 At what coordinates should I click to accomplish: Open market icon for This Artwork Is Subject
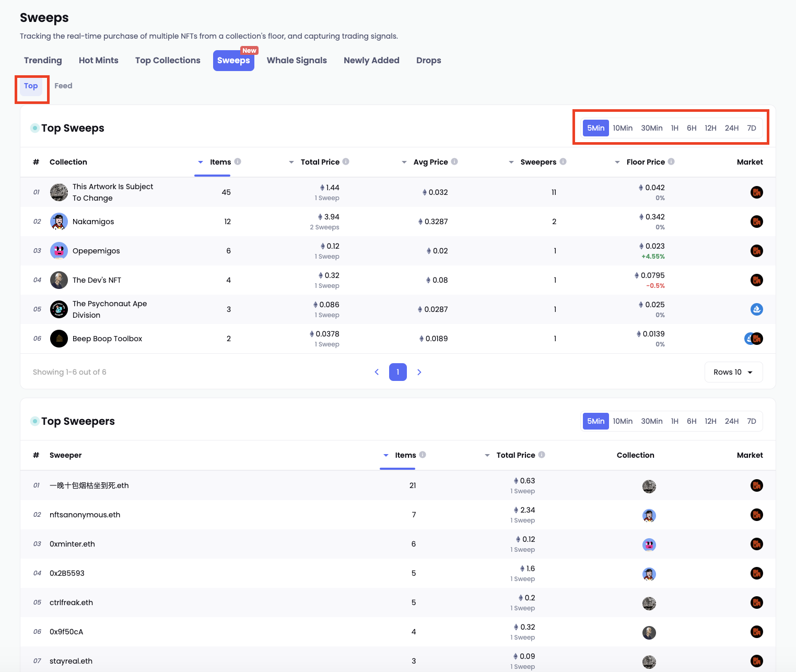757,192
